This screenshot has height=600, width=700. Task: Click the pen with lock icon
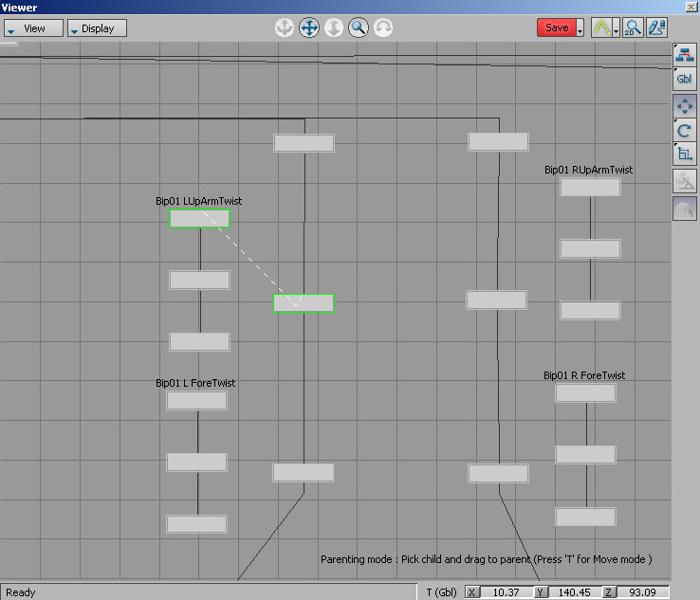coord(657,27)
